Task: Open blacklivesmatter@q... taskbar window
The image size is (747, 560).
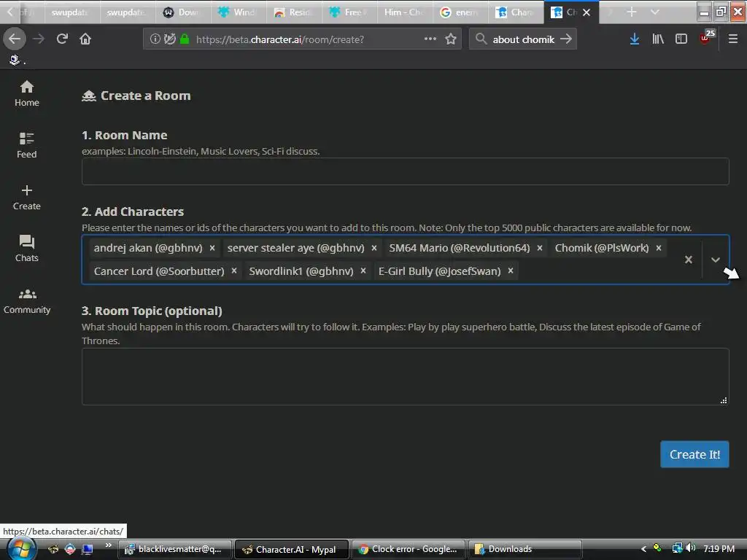Action: 175,549
